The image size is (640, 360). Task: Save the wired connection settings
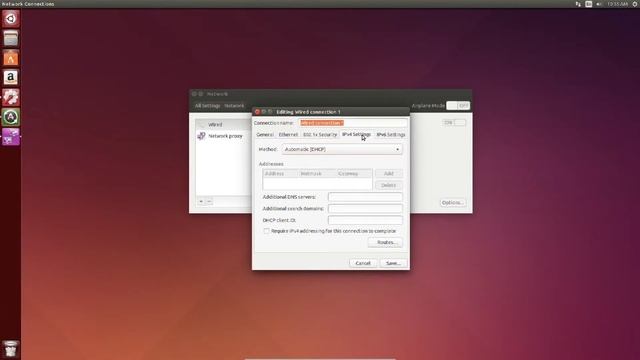tap(393, 263)
